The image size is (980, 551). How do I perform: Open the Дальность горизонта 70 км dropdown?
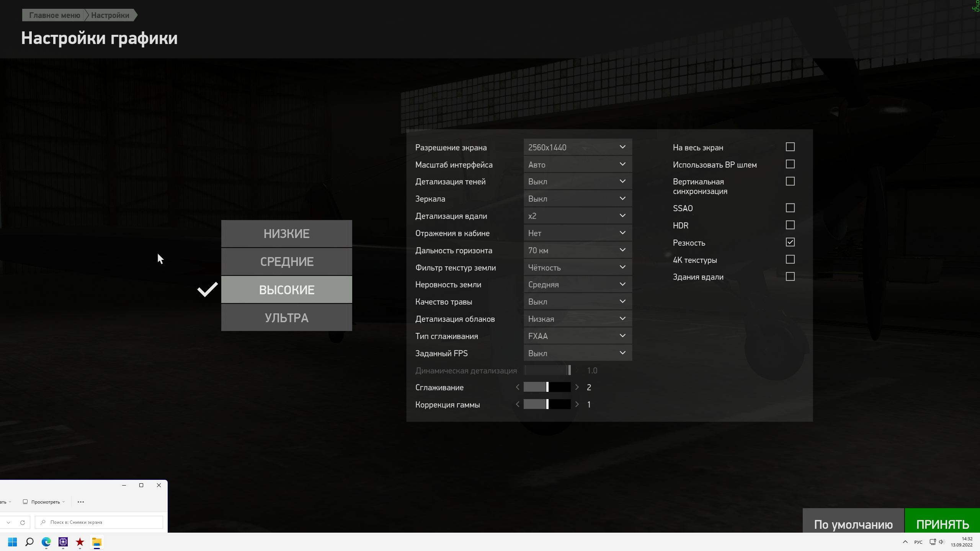pos(577,250)
